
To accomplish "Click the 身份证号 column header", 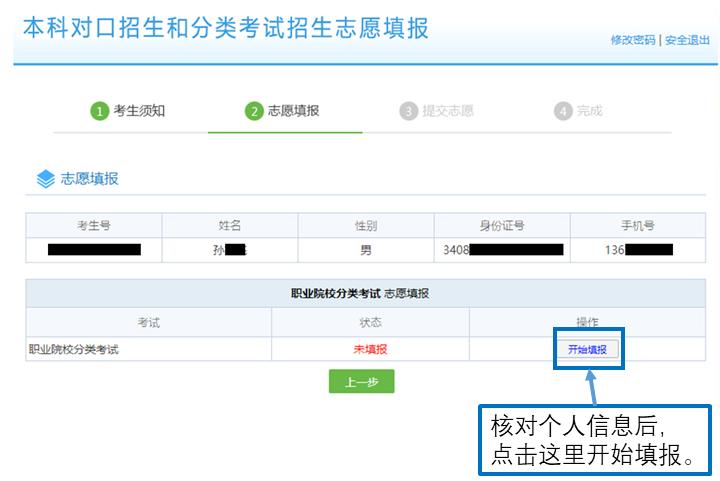I will point(502,225).
